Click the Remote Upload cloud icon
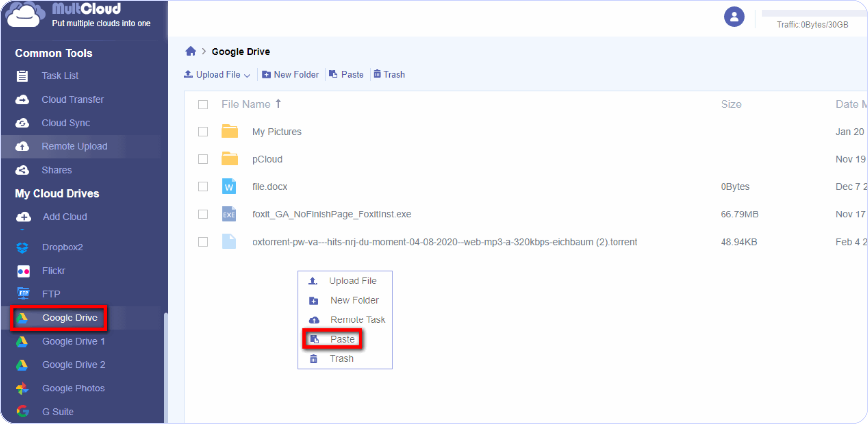Image resolution: width=868 pixels, height=424 pixels. (22, 146)
